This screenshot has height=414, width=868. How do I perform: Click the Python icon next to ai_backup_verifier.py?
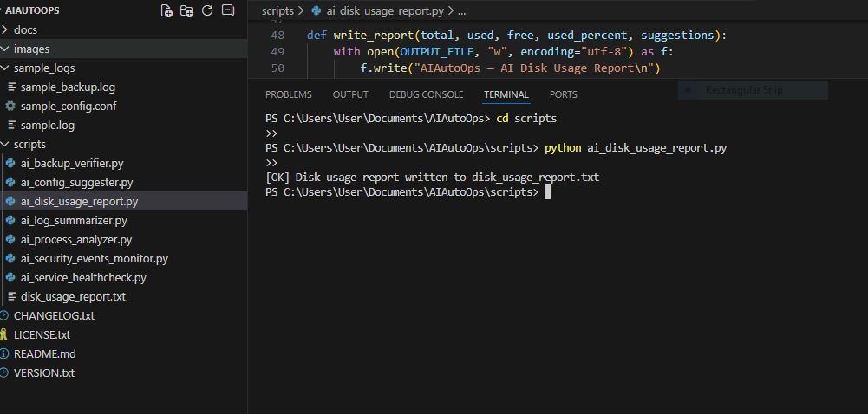click(10, 163)
